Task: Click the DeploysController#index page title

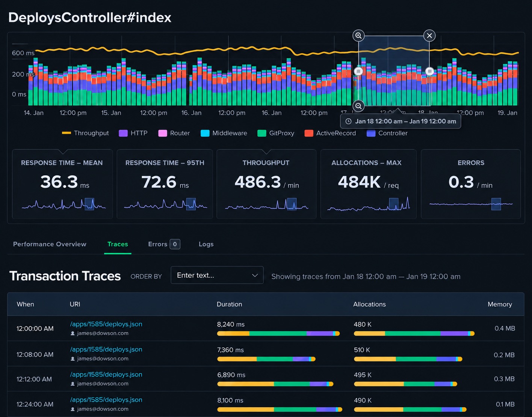Action: (x=90, y=18)
